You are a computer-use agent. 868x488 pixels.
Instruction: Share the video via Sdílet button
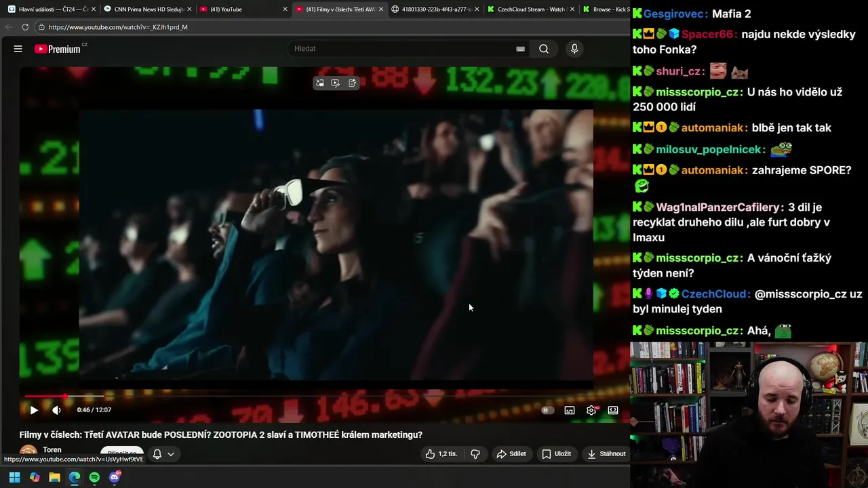pos(511,454)
